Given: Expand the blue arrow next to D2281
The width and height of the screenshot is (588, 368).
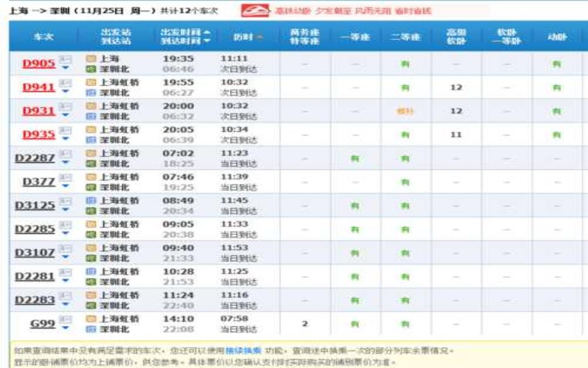Looking at the screenshot, I should [x=66, y=281].
